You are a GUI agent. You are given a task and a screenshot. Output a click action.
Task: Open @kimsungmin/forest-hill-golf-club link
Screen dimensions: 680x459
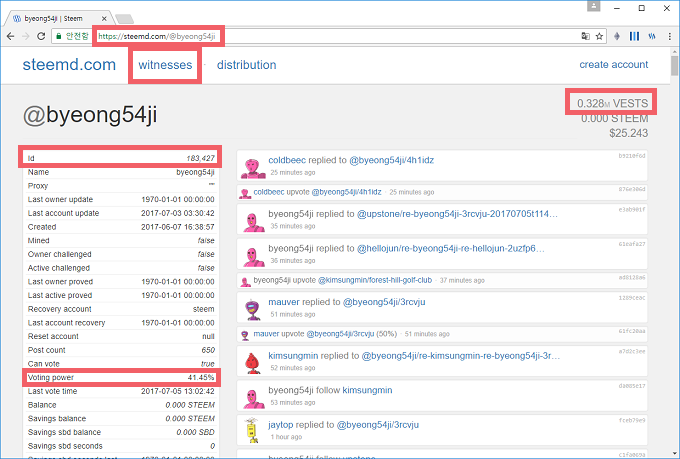pyautogui.click(x=375, y=280)
